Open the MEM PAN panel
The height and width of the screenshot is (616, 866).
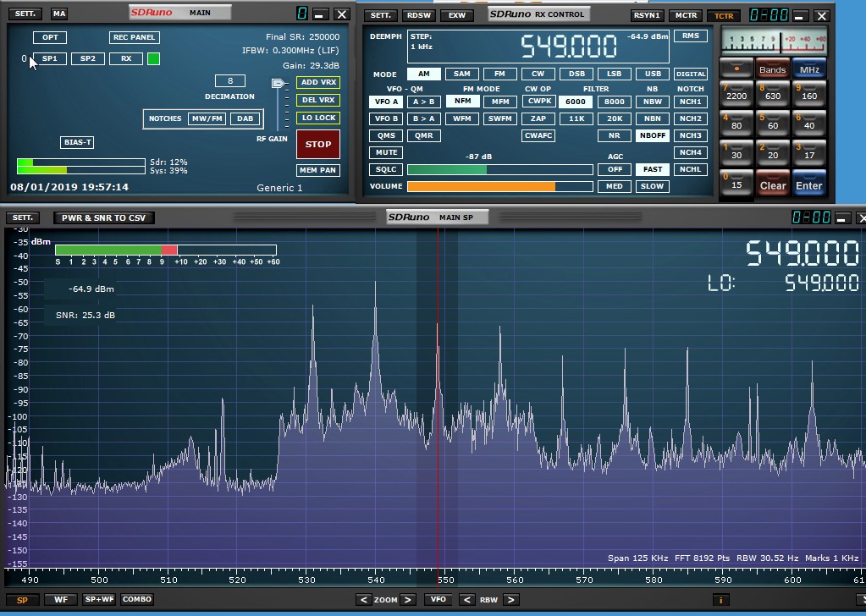pyautogui.click(x=318, y=170)
